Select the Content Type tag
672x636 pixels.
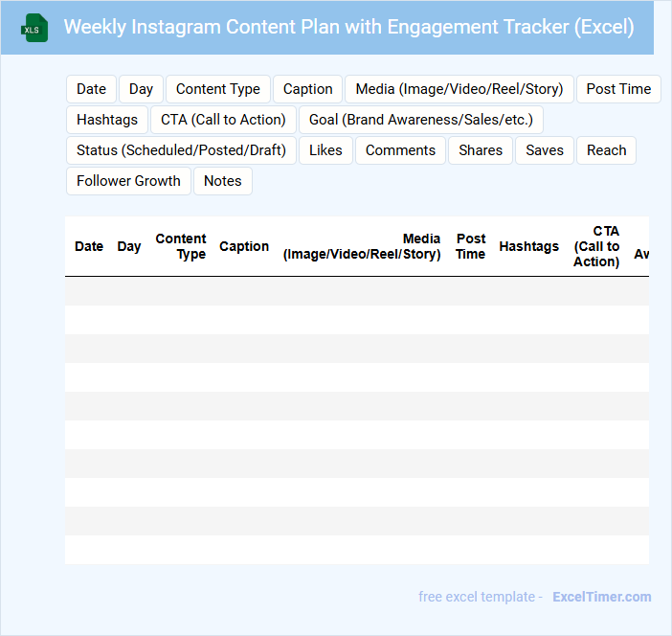(218, 89)
